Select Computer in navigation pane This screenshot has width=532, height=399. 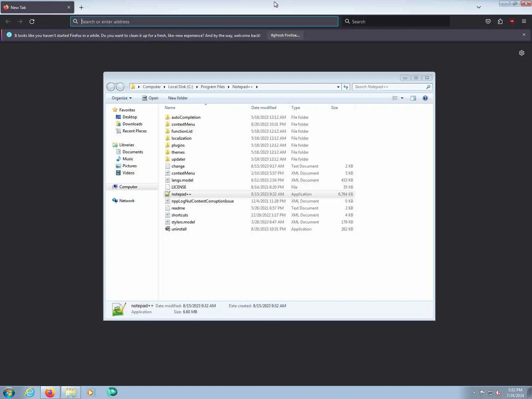(x=128, y=187)
